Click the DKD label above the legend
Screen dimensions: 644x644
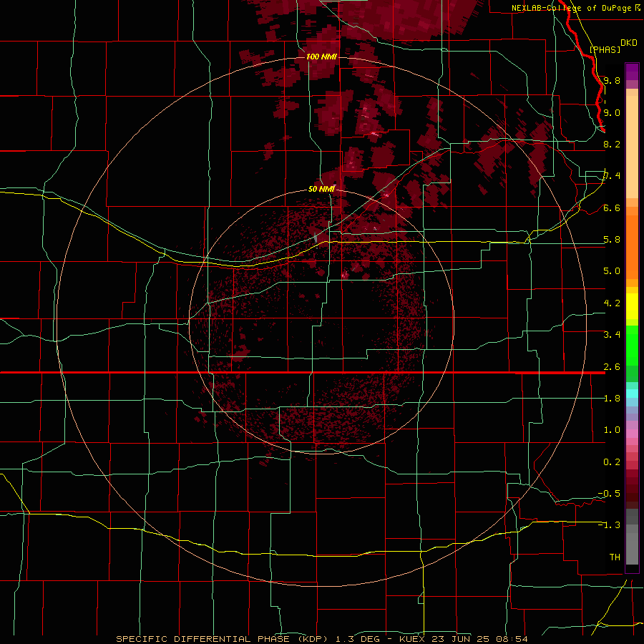(x=629, y=43)
